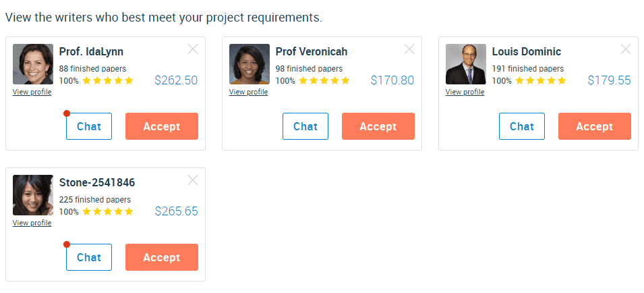This screenshot has width=644, height=293.
Task: Dismiss Stone-2541846's writer card
Action: coord(193,180)
